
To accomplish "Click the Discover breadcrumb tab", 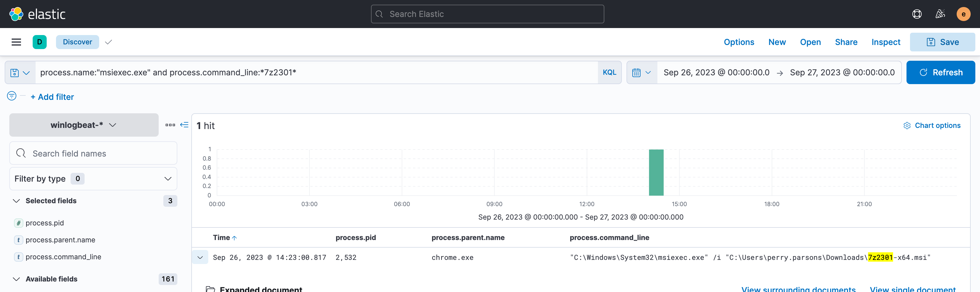I will click(77, 42).
